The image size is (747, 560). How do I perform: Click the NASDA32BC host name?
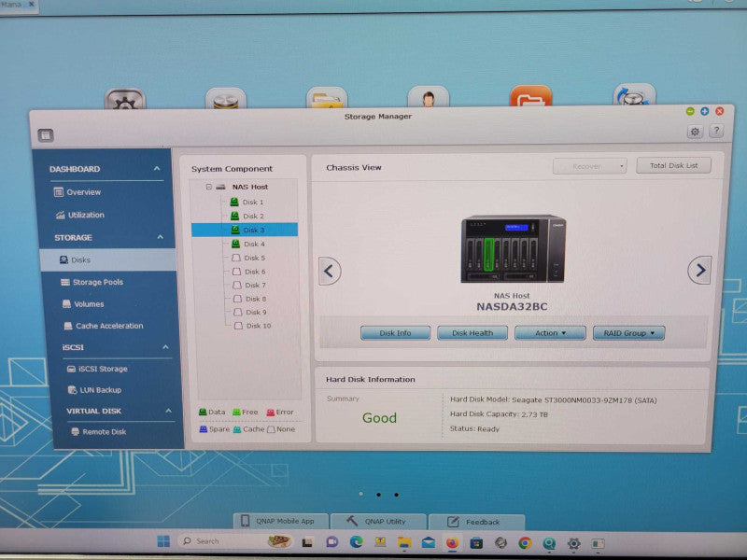pos(512,307)
